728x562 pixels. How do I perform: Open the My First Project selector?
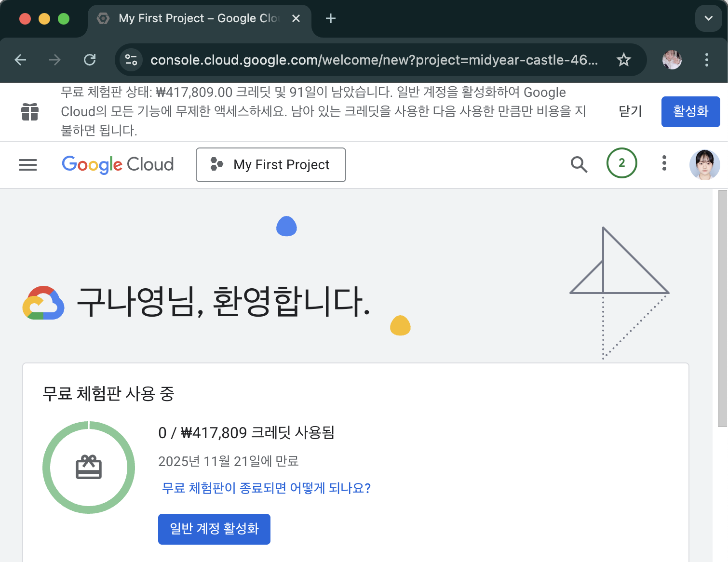tap(271, 165)
